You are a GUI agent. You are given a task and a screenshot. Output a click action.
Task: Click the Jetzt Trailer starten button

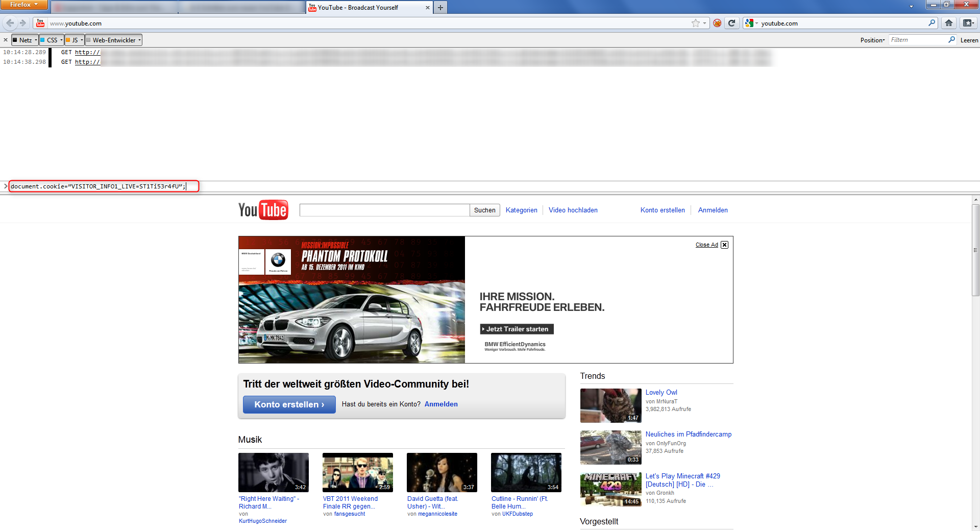(517, 329)
